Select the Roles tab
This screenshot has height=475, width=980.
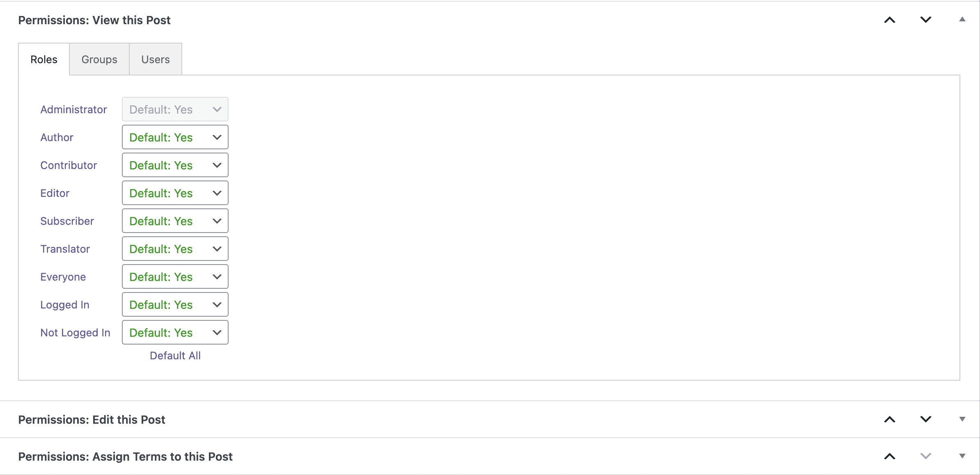coord(44,59)
